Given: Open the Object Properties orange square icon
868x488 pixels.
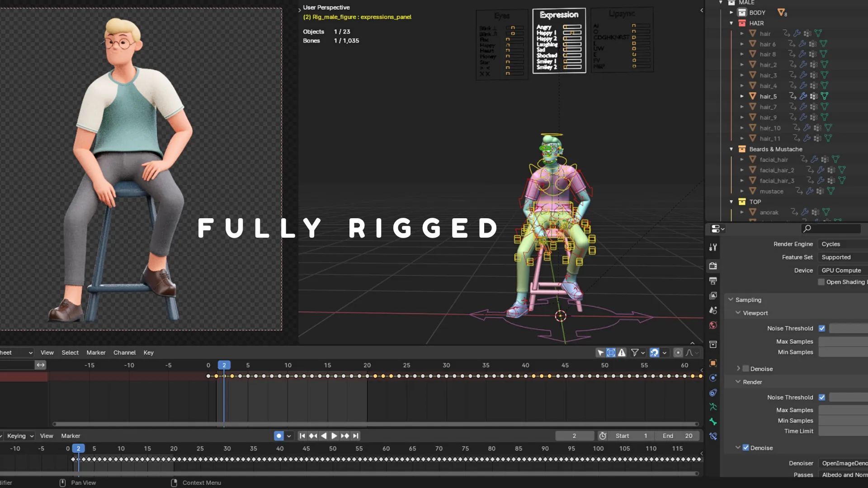Looking at the screenshot, I should (713, 363).
